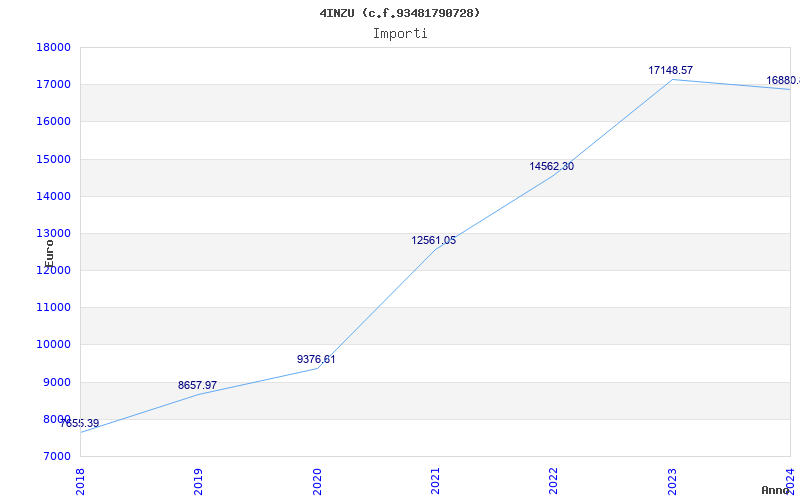The image size is (800, 500).
Task: Click the 18000 y-axis label
Action: point(53,47)
